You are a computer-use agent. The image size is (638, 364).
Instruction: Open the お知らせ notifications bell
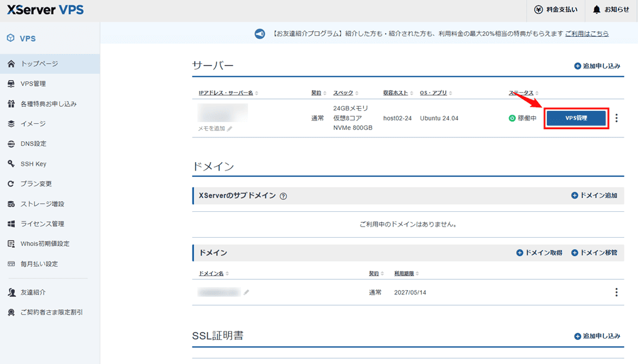point(611,10)
